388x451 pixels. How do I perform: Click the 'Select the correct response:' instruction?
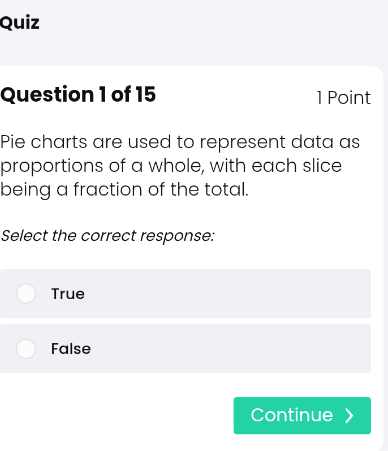(107, 236)
